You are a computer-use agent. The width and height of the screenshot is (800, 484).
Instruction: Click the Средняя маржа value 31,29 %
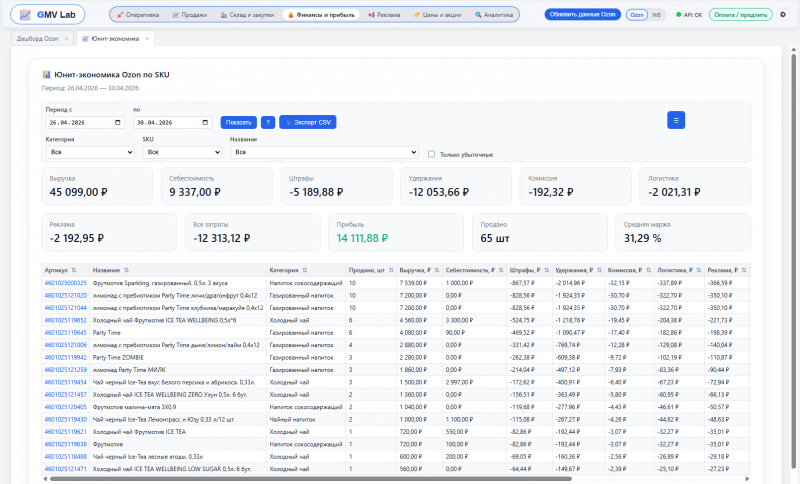pyautogui.click(x=642, y=238)
